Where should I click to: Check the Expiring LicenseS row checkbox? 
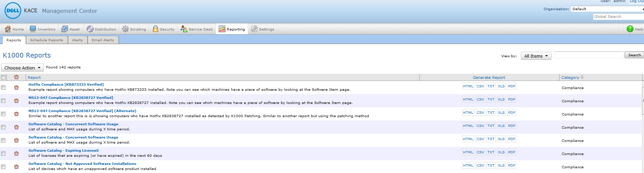coord(3,153)
